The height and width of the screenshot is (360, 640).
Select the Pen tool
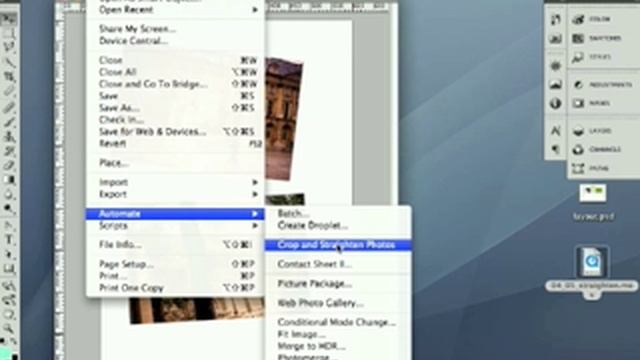(9, 225)
